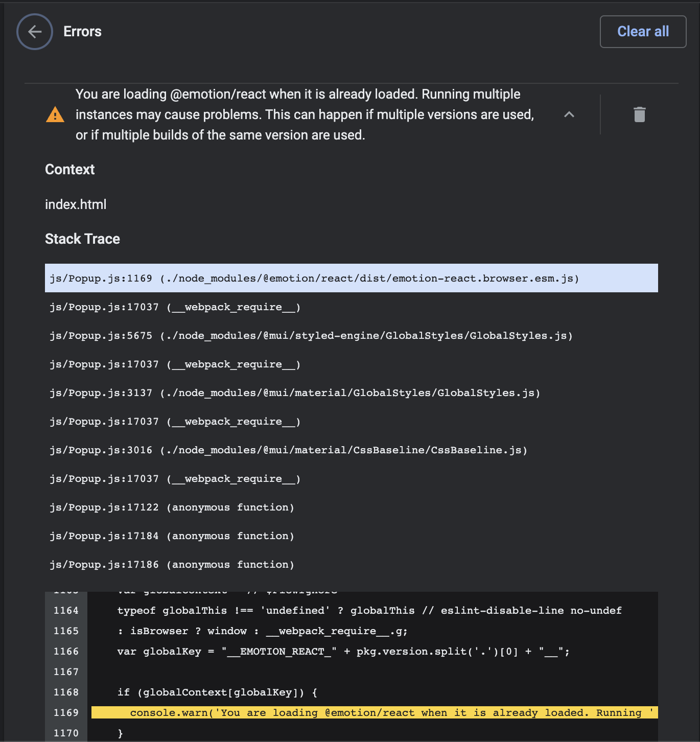Viewport: 700px width, 742px height.
Task: Click the Clear all button
Action: (x=643, y=32)
